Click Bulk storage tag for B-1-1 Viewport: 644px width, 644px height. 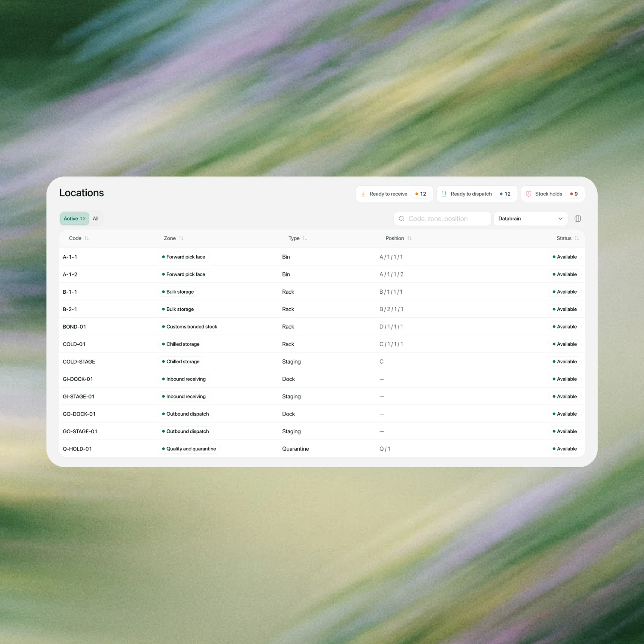[178, 292]
